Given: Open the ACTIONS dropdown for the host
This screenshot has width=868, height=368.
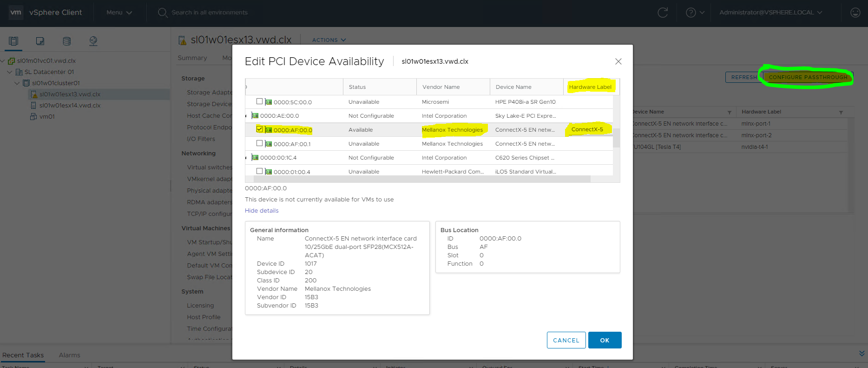Looking at the screenshot, I should pos(329,40).
